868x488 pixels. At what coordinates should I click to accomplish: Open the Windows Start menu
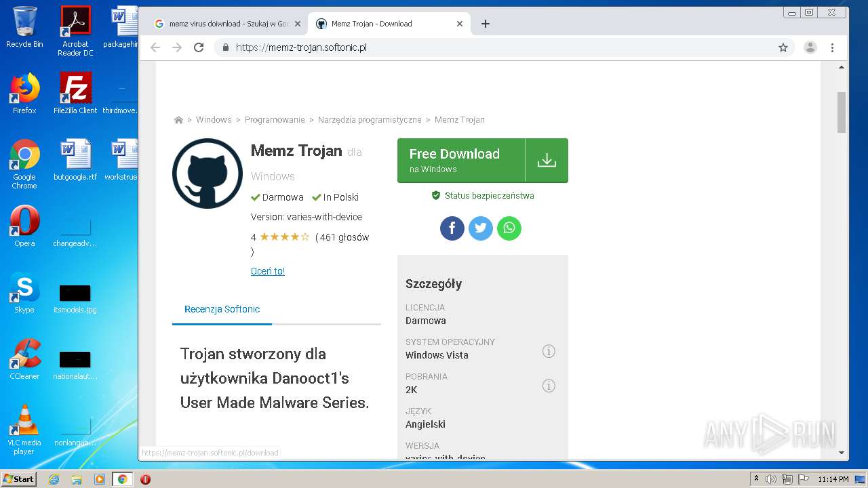click(x=18, y=479)
